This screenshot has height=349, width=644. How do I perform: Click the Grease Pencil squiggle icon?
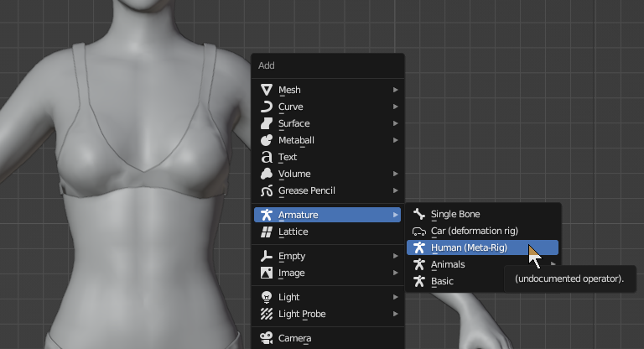(267, 190)
